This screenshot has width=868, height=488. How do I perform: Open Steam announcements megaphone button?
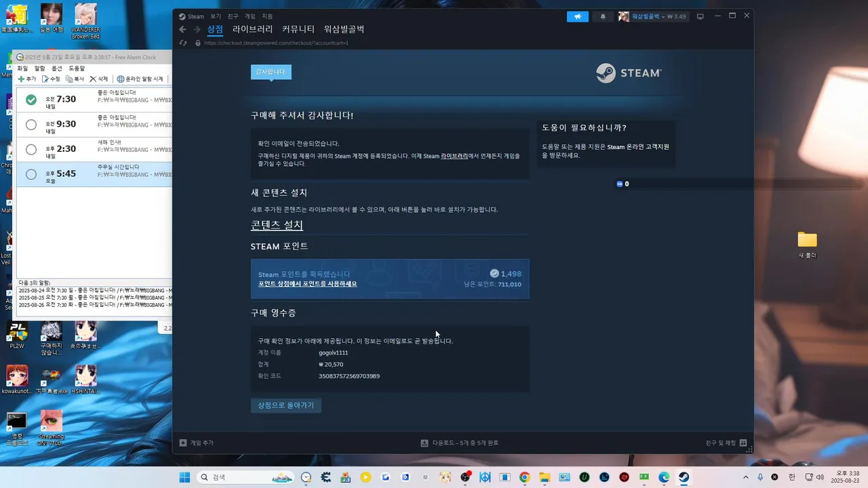click(x=578, y=16)
